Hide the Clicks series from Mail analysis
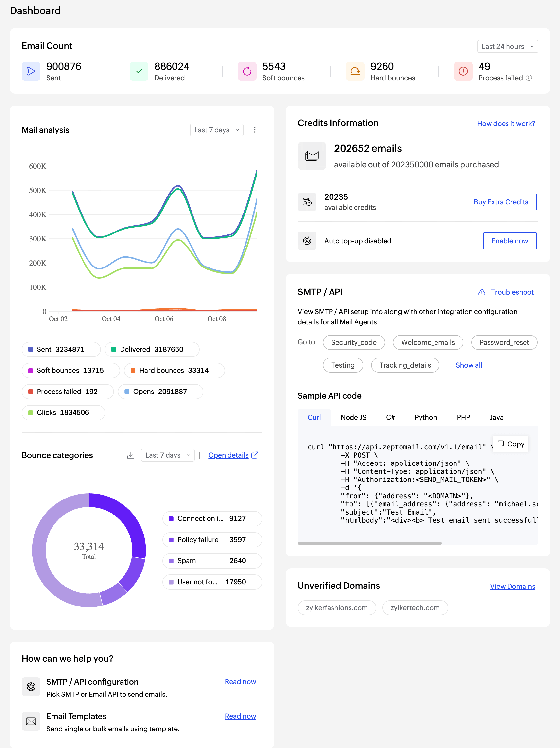Image resolution: width=560 pixels, height=748 pixels. click(63, 412)
